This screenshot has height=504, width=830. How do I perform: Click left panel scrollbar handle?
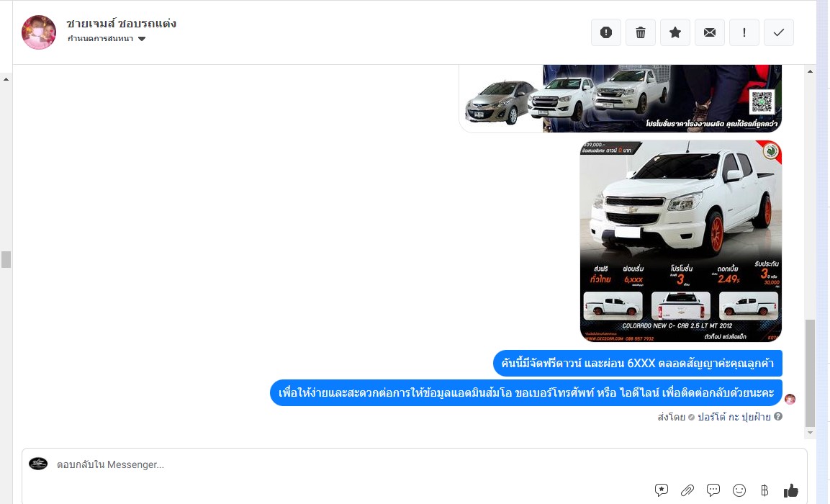pos(6,259)
